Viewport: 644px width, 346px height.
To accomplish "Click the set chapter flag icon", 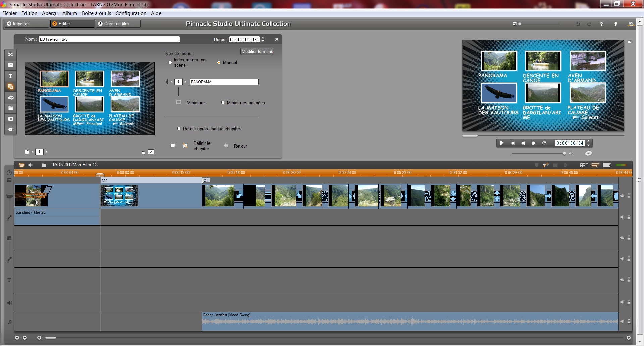I will (173, 146).
